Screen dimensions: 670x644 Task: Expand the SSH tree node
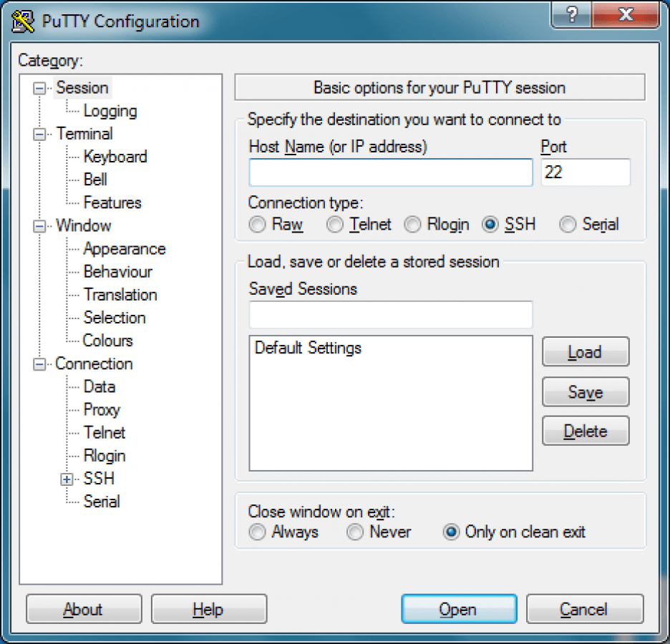click(x=67, y=479)
